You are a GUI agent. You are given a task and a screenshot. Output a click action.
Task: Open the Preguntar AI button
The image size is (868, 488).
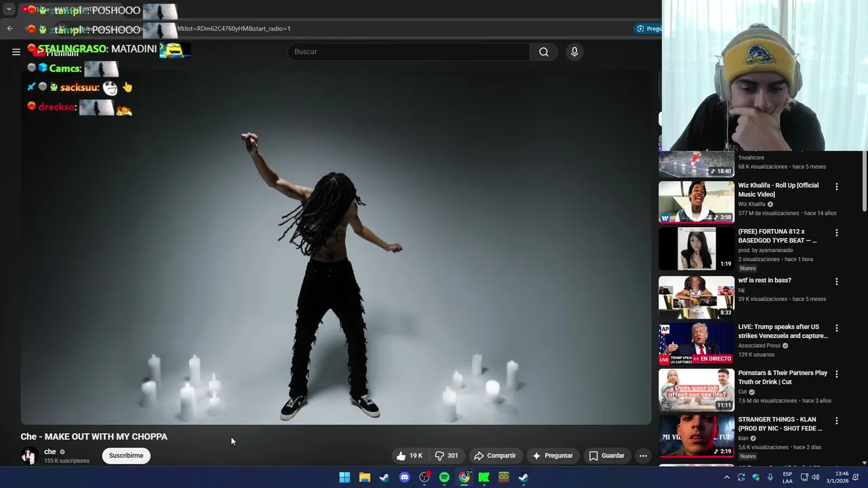tap(553, 455)
